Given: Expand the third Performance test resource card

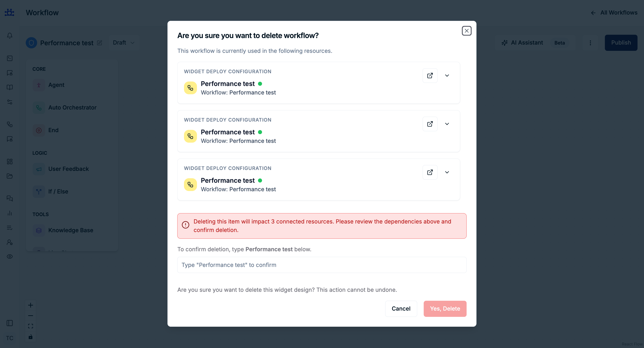Looking at the screenshot, I should (447, 172).
